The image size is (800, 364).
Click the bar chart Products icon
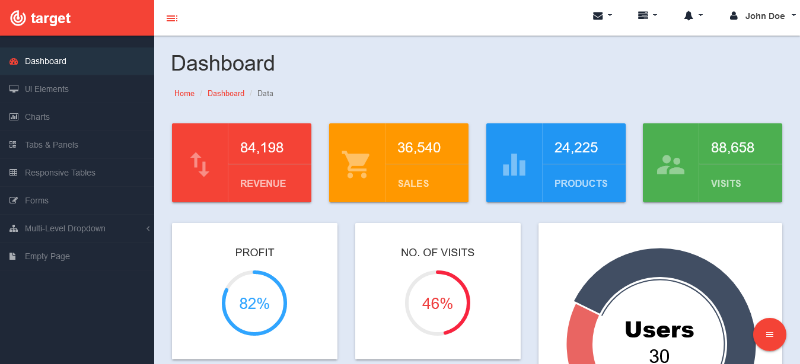tap(514, 165)
